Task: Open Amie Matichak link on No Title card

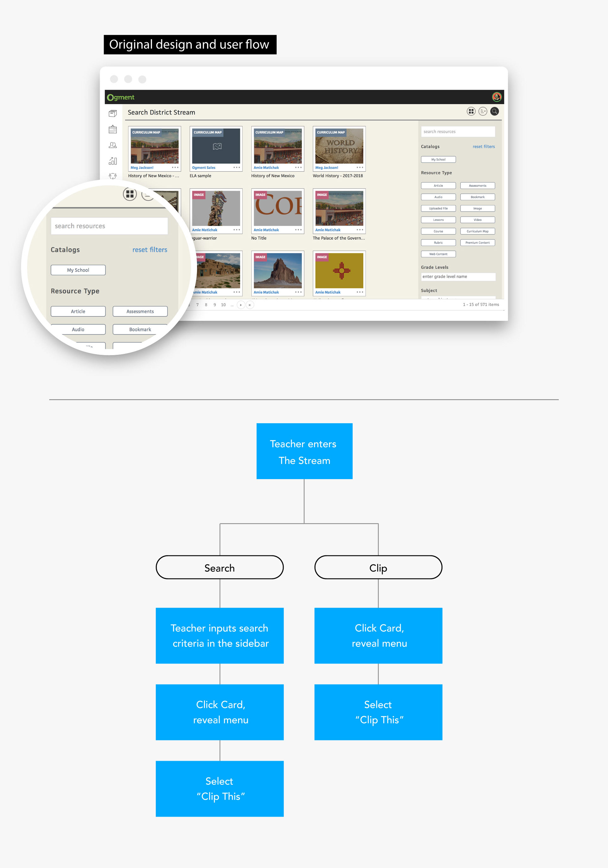Action: [266, 230]
